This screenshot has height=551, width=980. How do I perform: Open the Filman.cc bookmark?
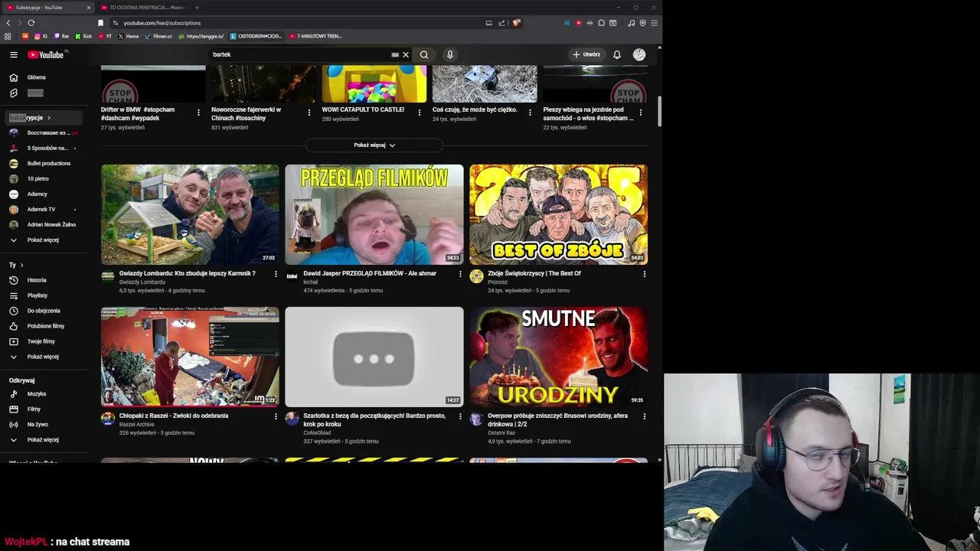(158, 36)
